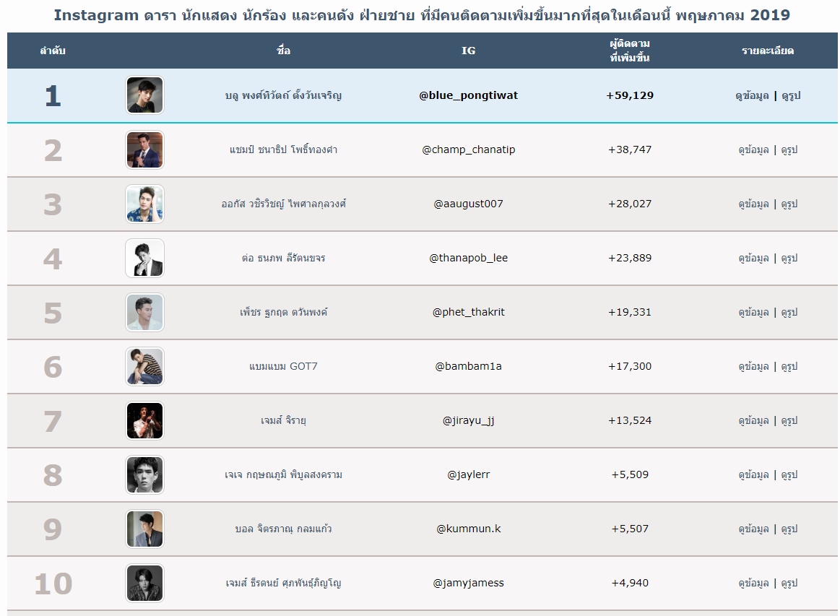Click the jaylerr portrait thumbnail
840x616 pixels.
coord(144,474)
